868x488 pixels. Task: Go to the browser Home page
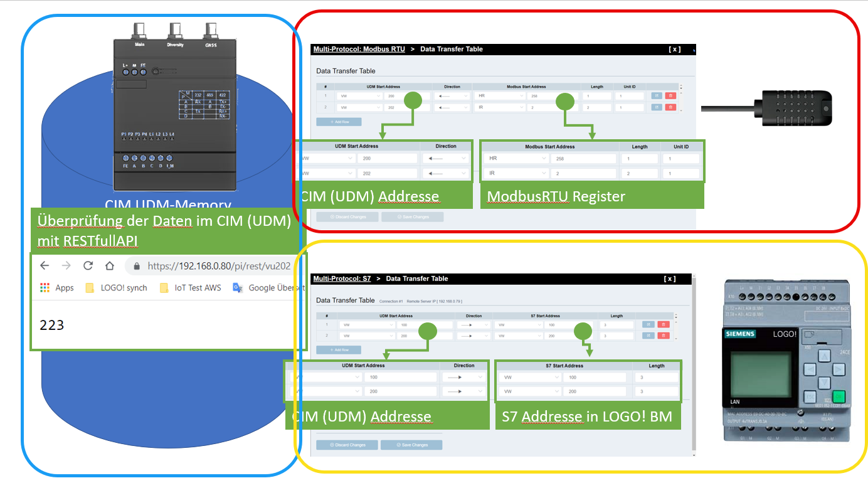(109, 265)
